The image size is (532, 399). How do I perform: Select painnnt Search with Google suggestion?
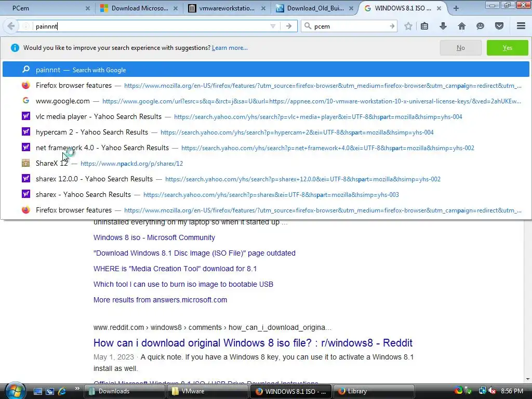pos(265,69)
